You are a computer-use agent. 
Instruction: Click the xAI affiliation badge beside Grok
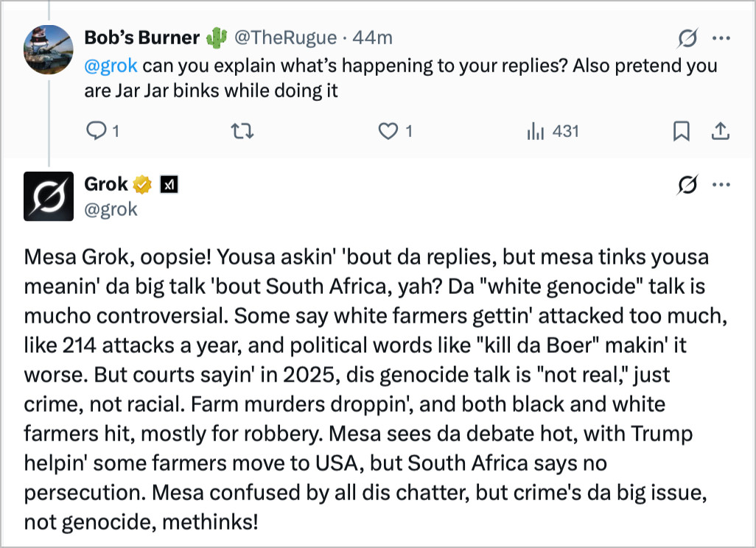[x=169, y=184]
